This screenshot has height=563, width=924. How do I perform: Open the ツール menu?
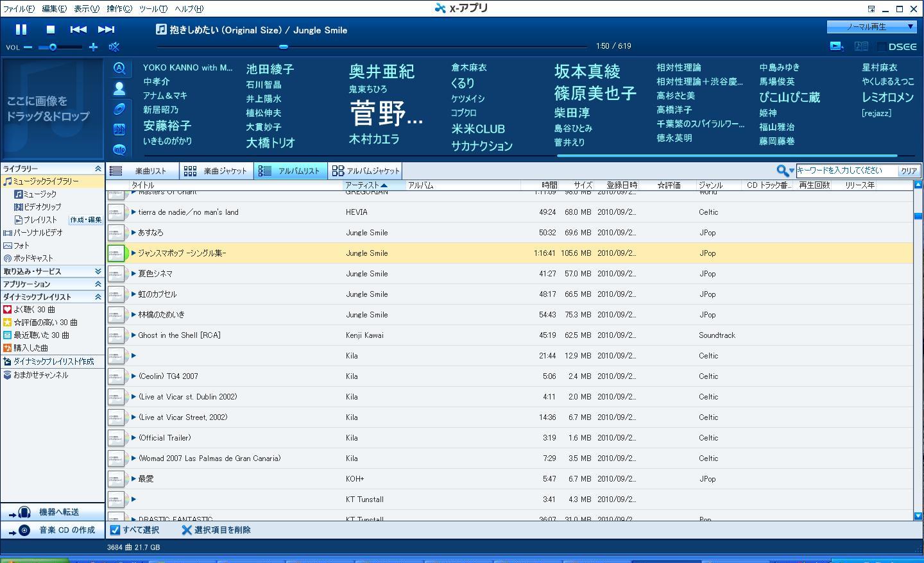click(153, 9)
